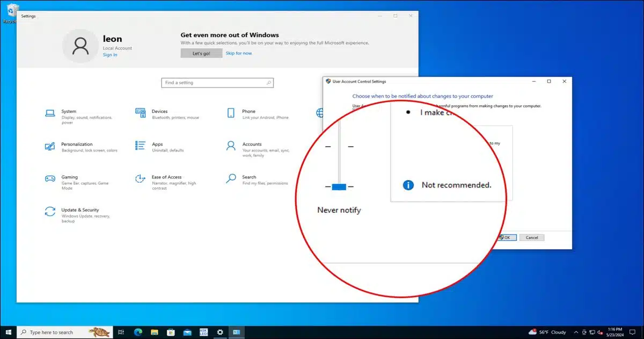Open the taskbar clock showing 1:16 PM
644x339 pixels.
(616, 332)
